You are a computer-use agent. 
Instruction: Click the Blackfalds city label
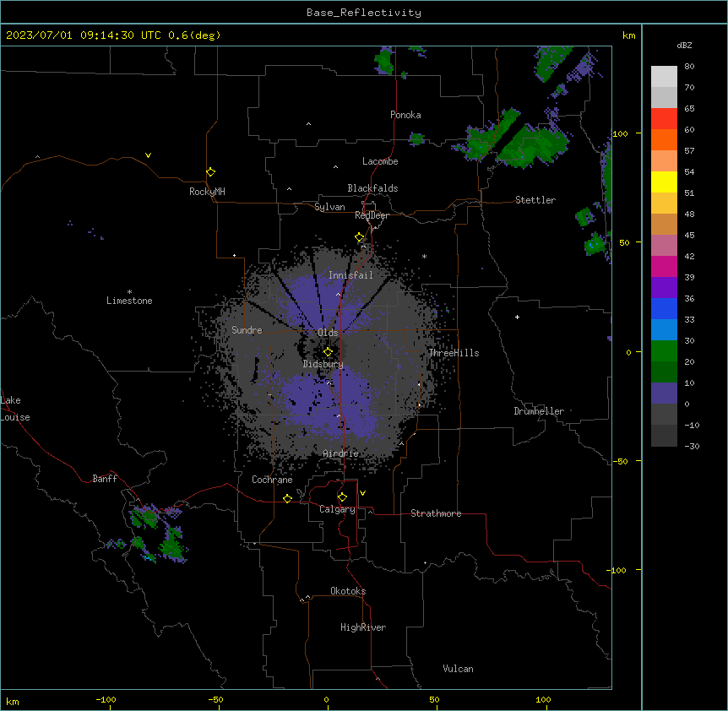(x=372, y=188)
